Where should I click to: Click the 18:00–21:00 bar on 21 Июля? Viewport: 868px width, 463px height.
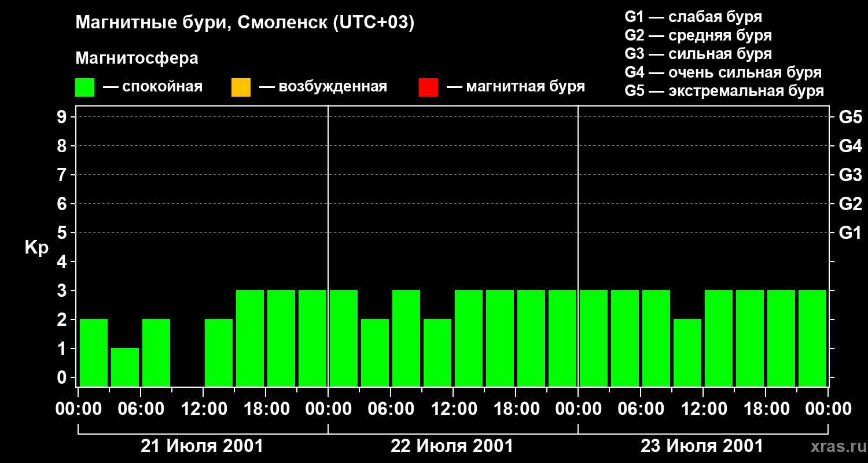click(x=281, y=338)
